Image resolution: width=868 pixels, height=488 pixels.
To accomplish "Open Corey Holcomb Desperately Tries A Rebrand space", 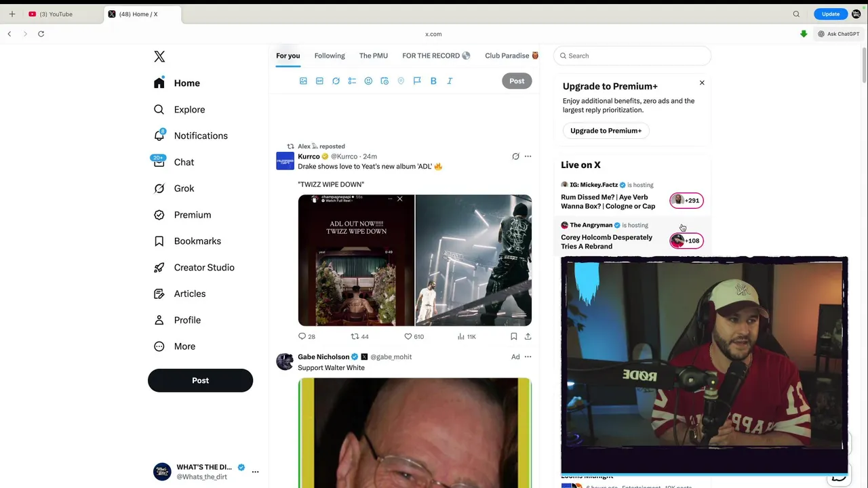I will coord(606,242).
